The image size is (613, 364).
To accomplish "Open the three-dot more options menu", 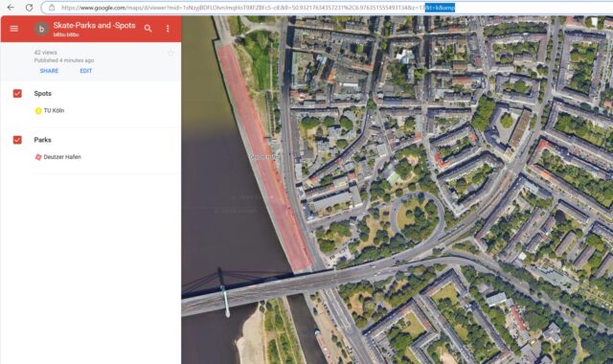I will pos(168,29).
